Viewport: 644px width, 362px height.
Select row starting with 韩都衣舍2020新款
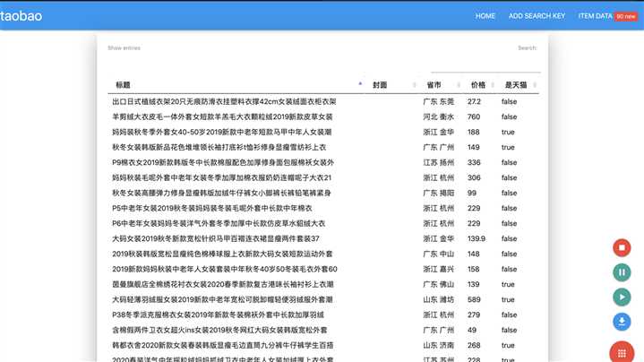coord(323,345)
